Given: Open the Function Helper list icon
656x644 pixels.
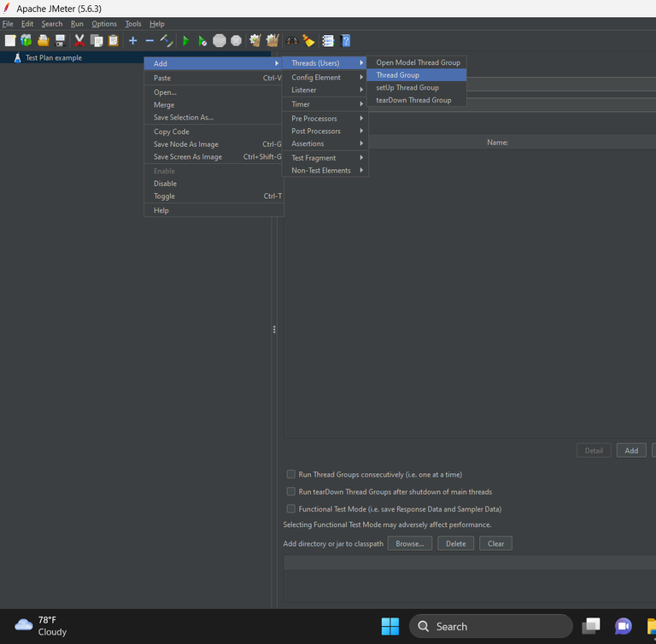Looking at the screenshot, I should click(x=328, y=41).
